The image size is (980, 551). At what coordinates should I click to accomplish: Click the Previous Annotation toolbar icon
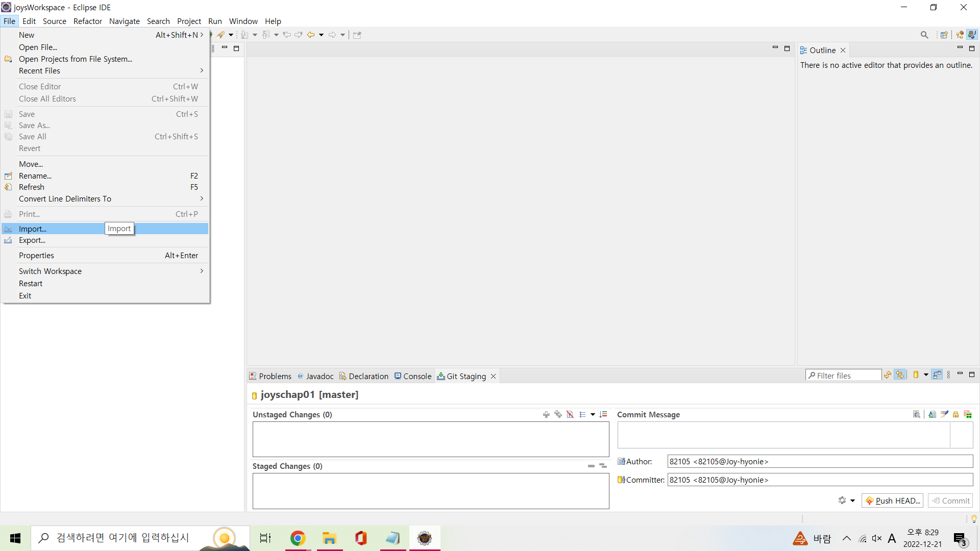click(x=266, y=35)
